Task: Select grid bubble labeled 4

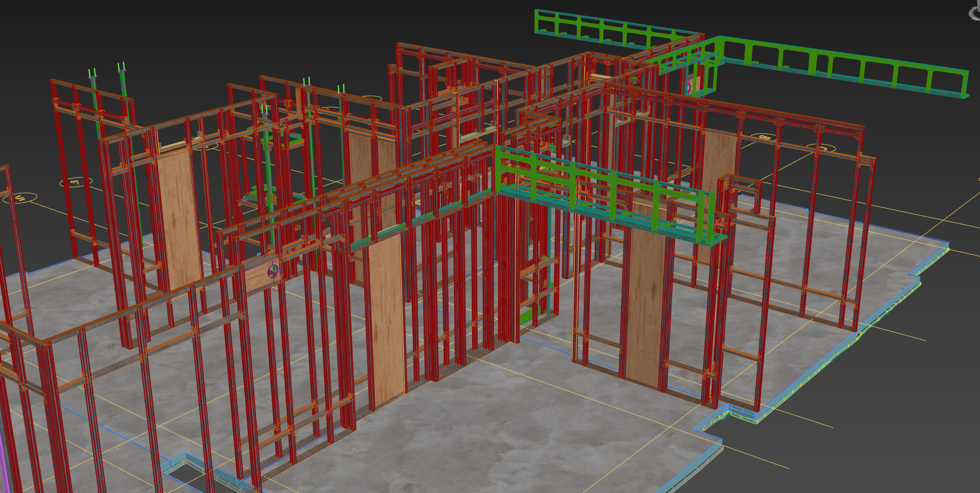Action: tap(75, 182)
